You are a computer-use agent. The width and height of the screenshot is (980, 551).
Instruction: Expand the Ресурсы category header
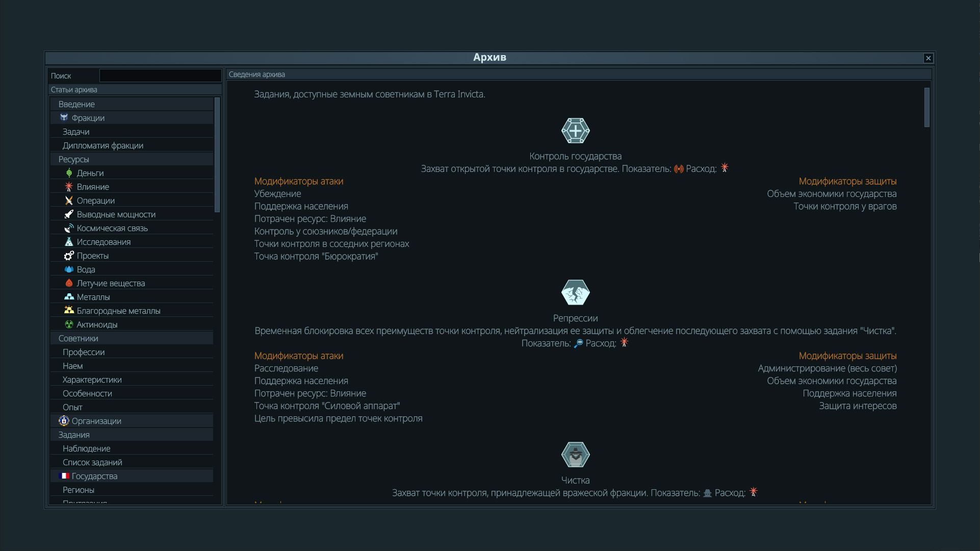coord(74,159)
